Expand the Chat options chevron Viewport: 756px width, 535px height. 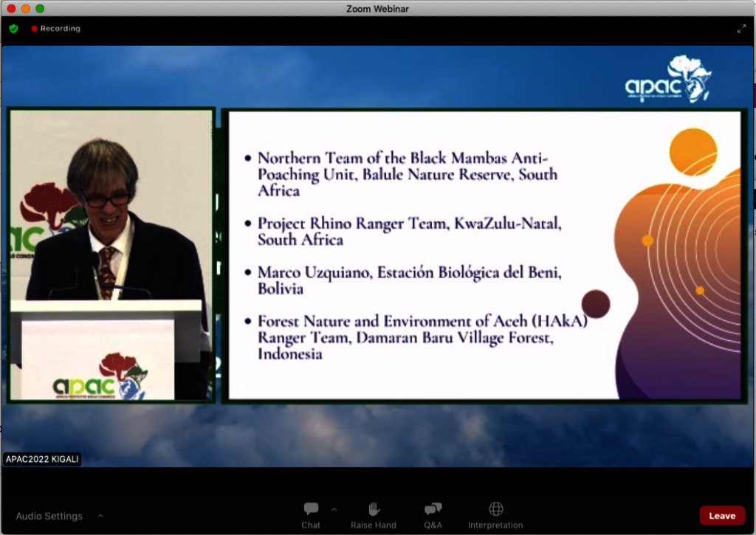pyautogui.click(x=334, y=509)
